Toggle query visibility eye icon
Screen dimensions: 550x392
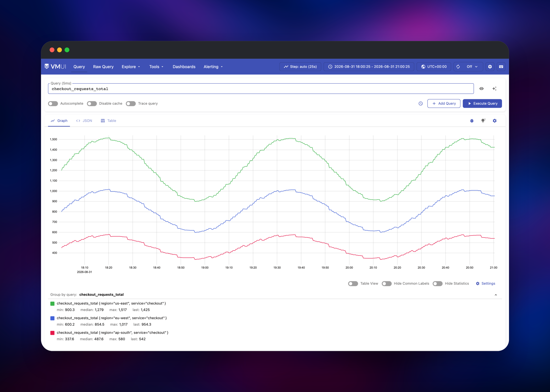click(481, 89)
